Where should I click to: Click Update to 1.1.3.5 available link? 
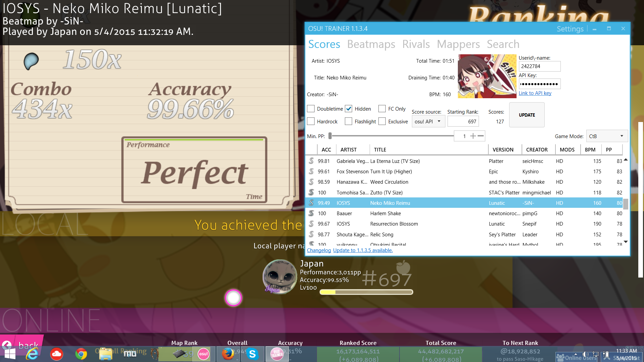363,250
